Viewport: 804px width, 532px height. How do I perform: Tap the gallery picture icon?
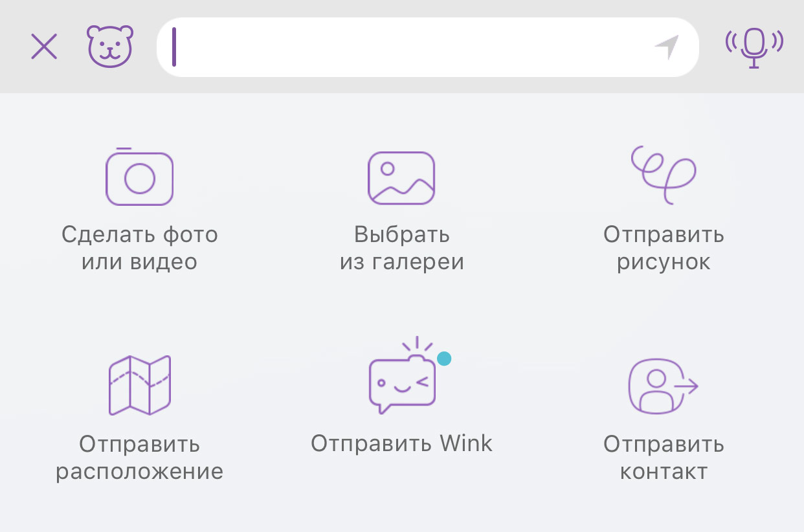(401, 178)
